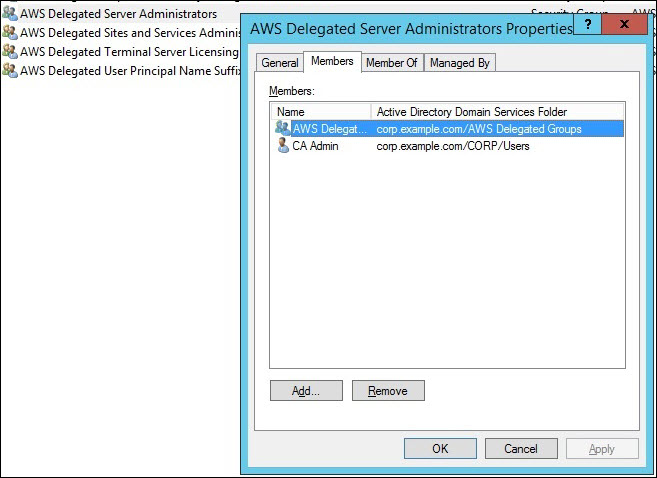Select the Members tab
657x478 pixels.
332,61
